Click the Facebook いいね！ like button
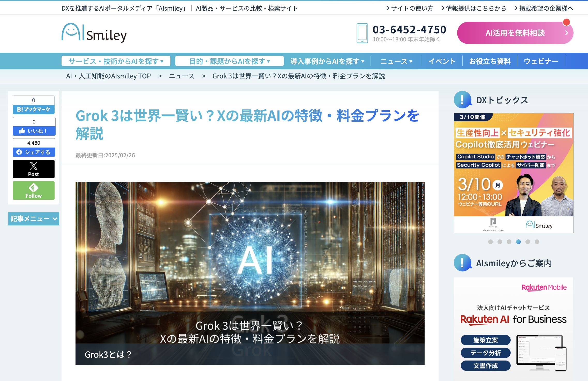 coord(34,131)
